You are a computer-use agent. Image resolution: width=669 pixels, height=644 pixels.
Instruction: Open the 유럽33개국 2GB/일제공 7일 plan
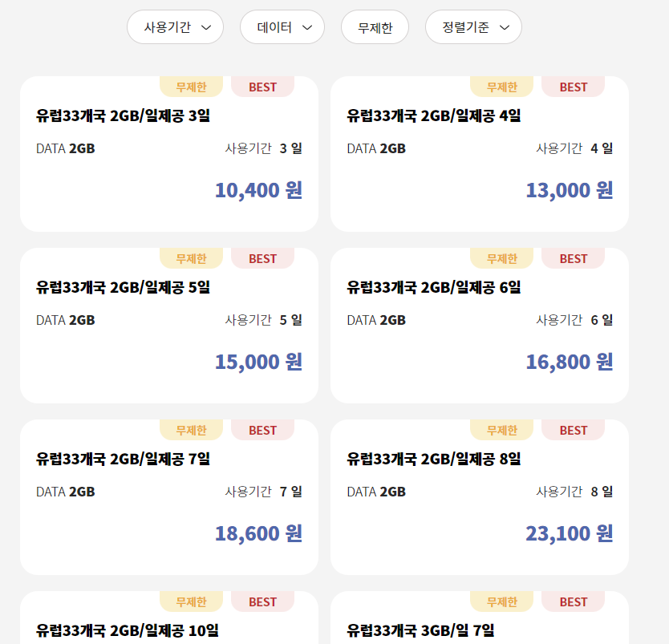pos(123,459)
